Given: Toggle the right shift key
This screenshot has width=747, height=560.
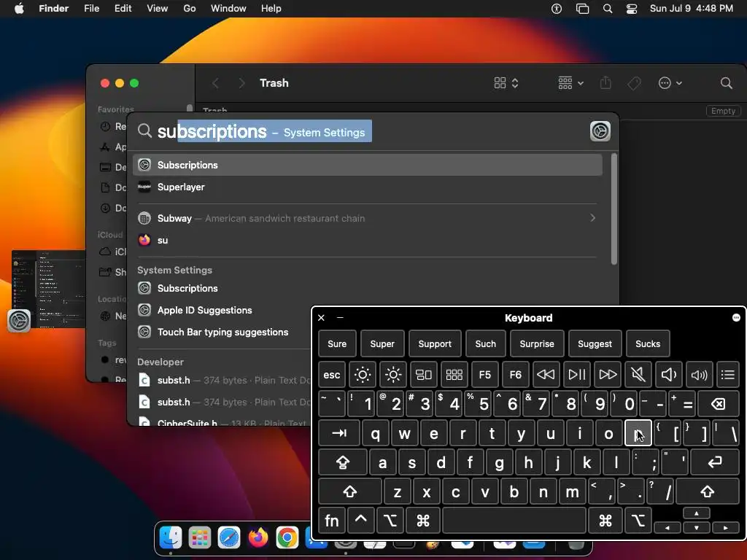Looking at the screenshot, I should pos(708,491).
